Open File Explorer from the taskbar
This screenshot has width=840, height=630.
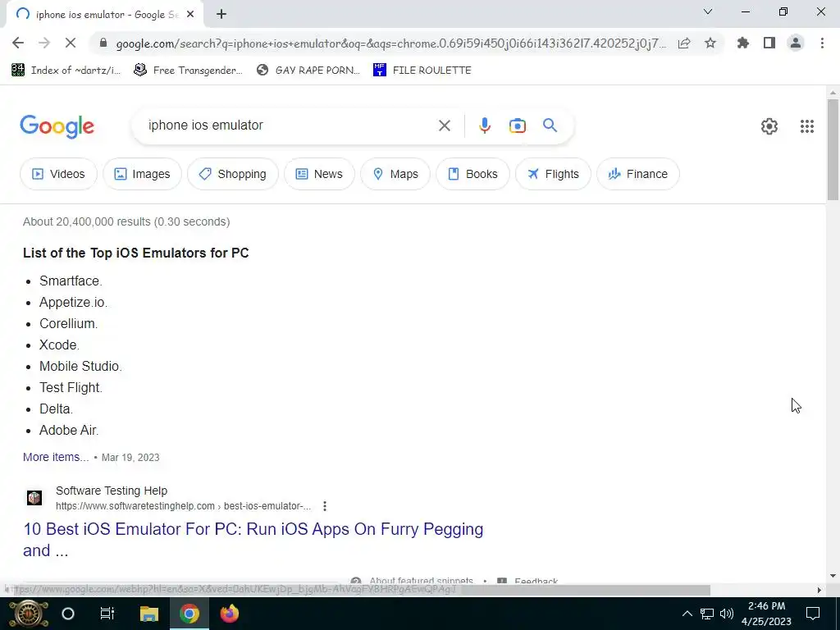pyautogui.click(x=149, y=614)
